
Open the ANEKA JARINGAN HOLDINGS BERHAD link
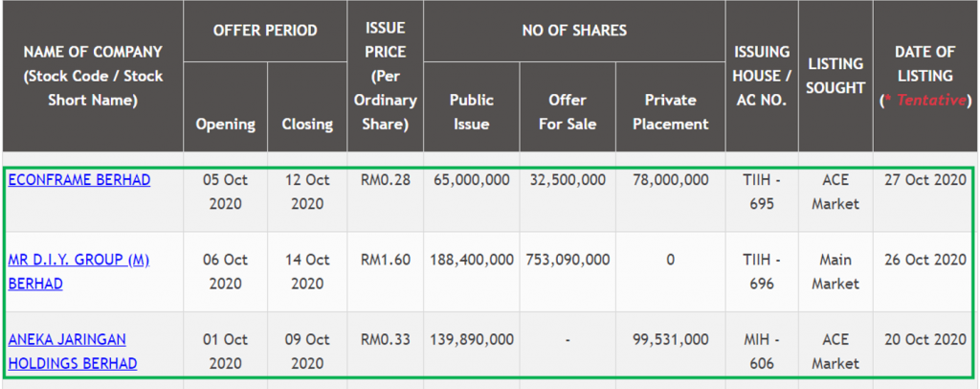[x=72, y=352]
